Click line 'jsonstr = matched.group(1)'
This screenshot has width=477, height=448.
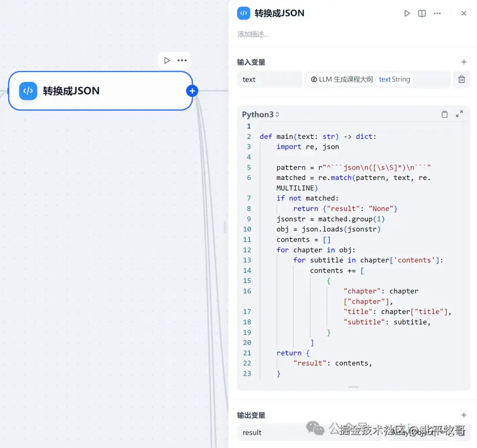330,219
